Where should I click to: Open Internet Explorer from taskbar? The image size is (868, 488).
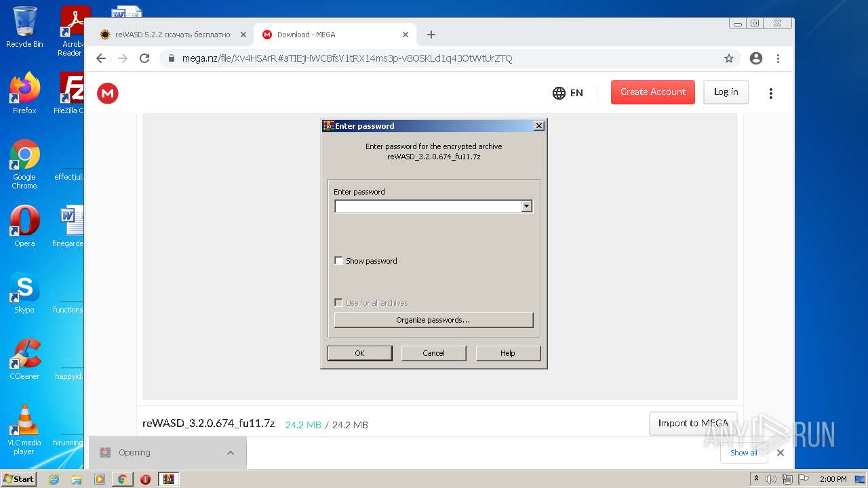(54, 479)
